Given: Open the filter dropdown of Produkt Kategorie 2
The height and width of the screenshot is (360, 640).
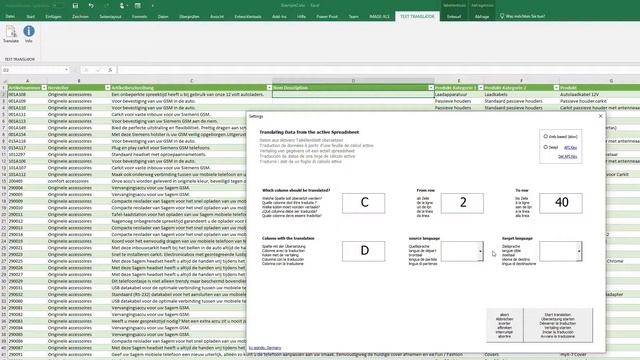Looking at the screenshot, I should pos(556,88).
